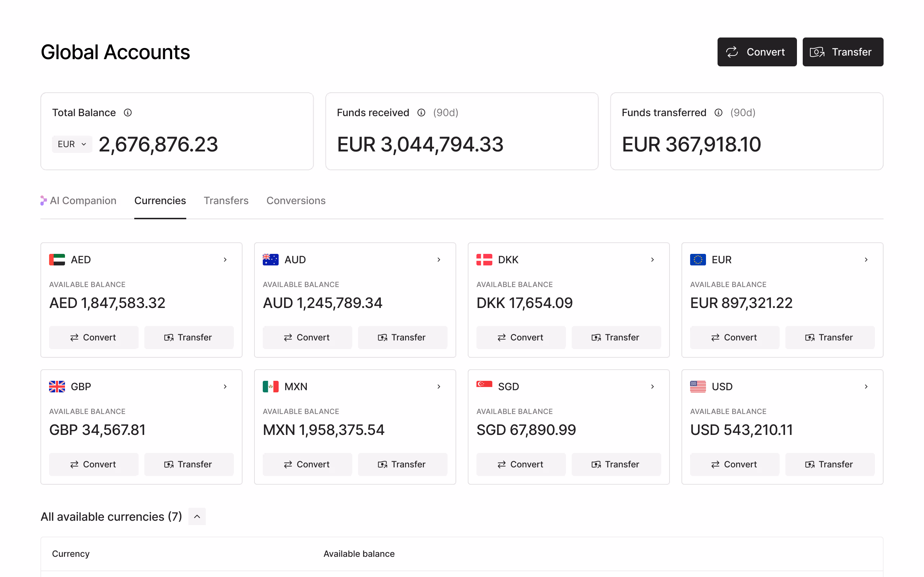Click the Mexican flag on MXN card

pyautogui.click(x=270, y=387)
